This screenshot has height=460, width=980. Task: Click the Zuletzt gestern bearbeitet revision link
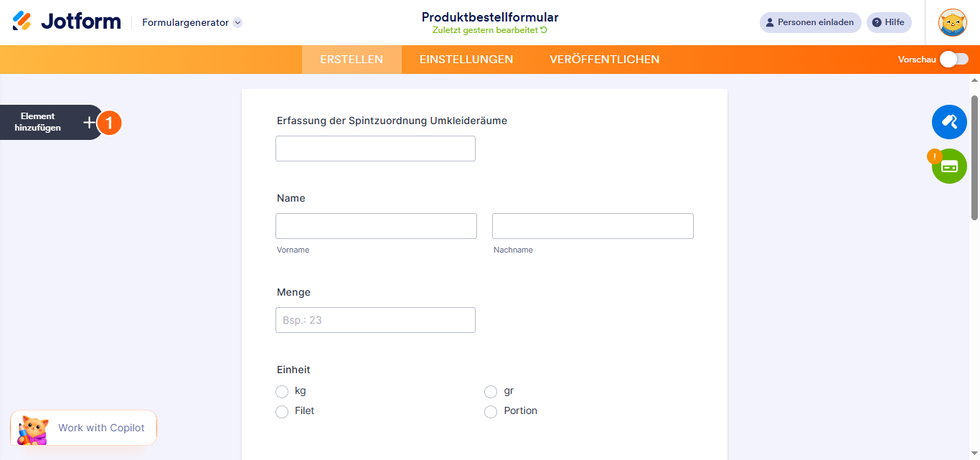pyautogui.click(x=489, y=30)
